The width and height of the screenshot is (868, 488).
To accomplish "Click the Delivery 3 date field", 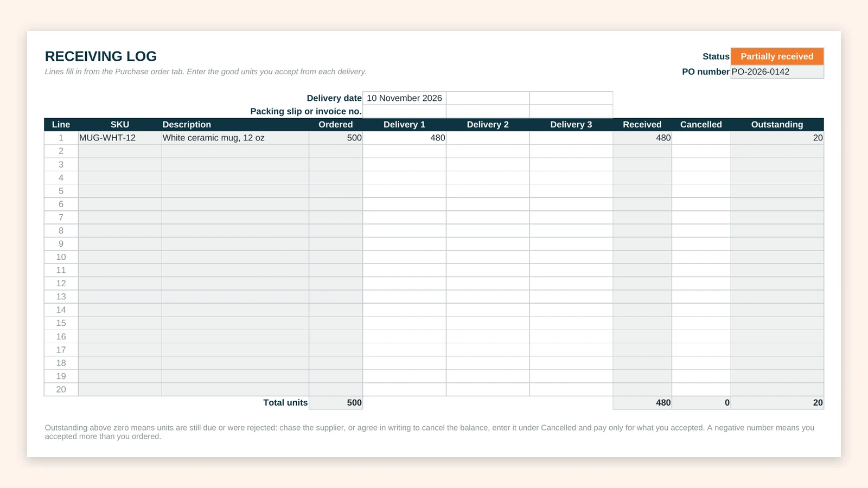I will 571,98.
